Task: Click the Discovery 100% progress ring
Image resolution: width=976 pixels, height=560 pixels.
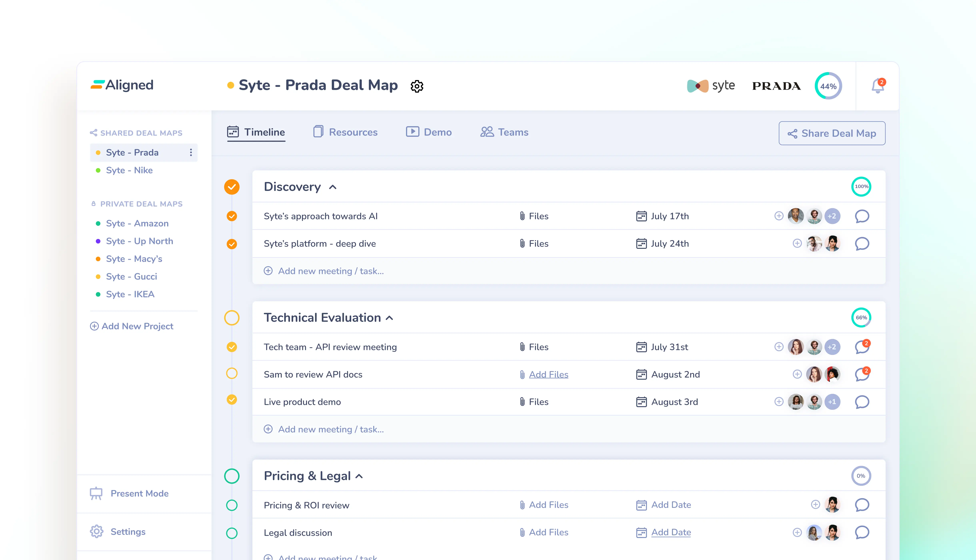Action: (861, 187)
